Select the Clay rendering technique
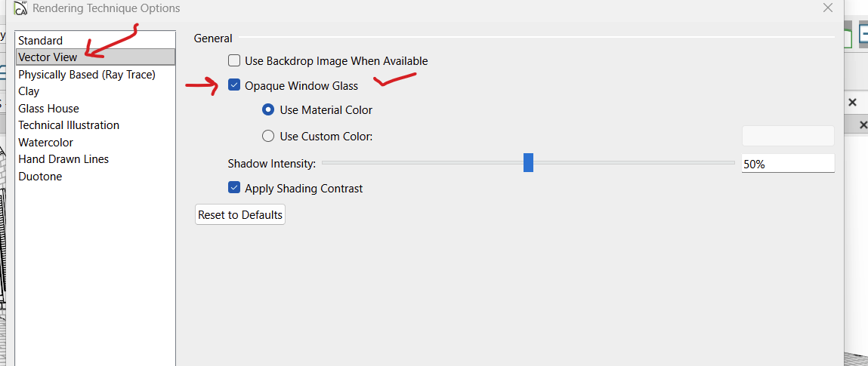 pos(29,91)
